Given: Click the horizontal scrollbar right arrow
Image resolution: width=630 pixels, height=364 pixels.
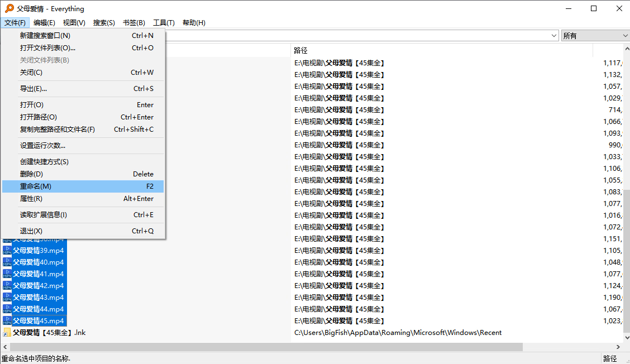Looking at the screenshot, I should coord(618,346).
